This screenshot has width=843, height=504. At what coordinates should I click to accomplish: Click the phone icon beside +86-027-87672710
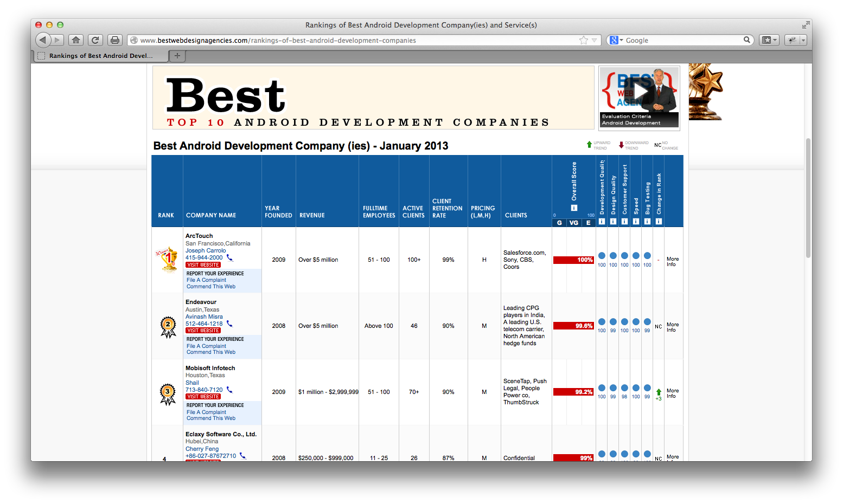point(242,456)
